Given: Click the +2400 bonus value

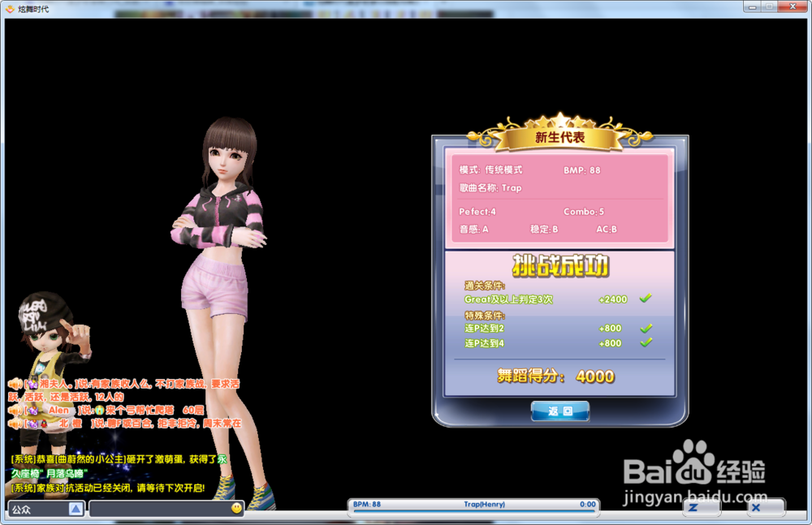Looking at the screenshot, I should click(612, 299).
